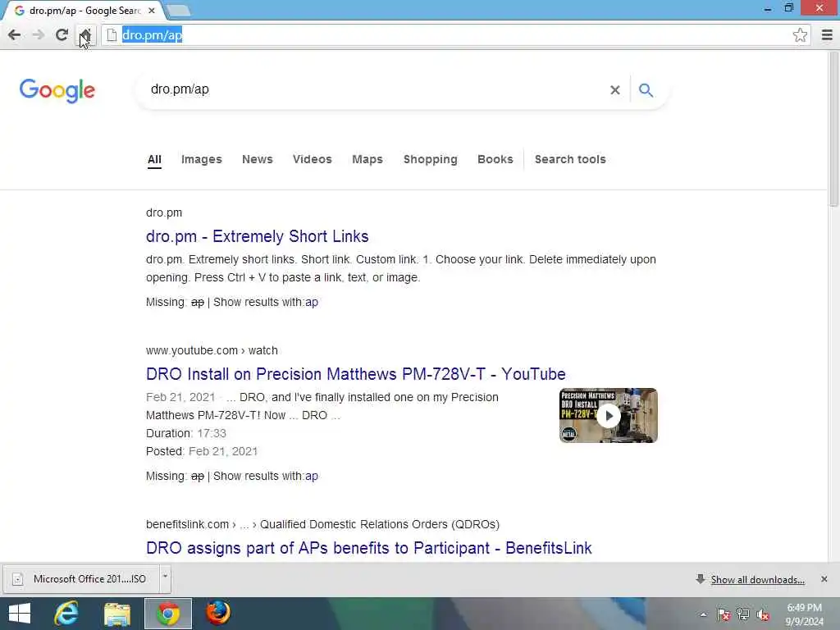This screenshot has width=840, height=630.
Task: Click the vertical page scrollbar thumb
Action: pos(833,129)
